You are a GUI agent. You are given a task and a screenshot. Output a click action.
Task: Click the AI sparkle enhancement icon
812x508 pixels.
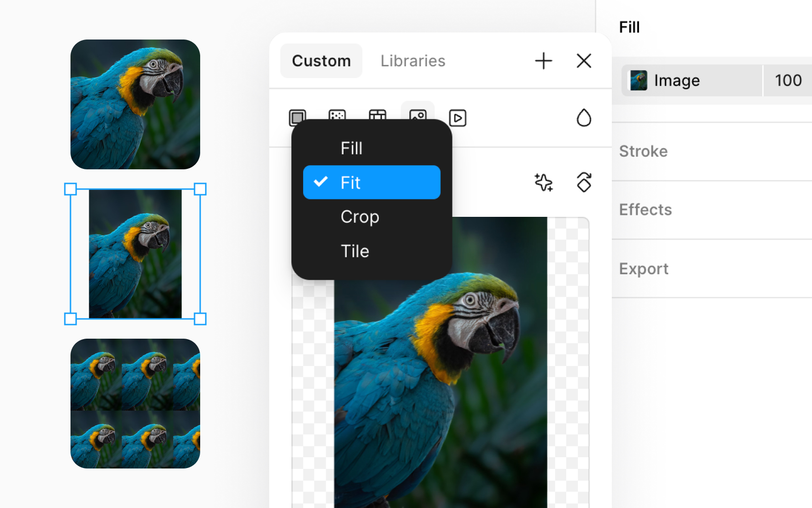[x=543, y=183]
